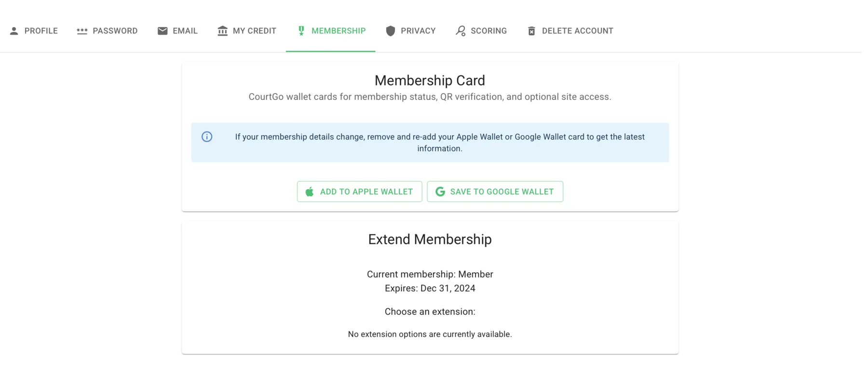
Task: Select the Membership Card heading text
Action: (x=429, y=80)
